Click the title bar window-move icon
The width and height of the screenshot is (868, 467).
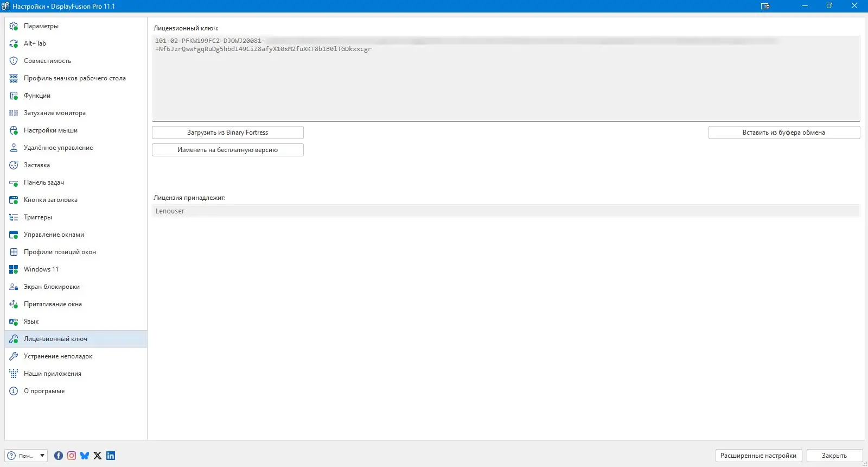[x=765, y=6]
